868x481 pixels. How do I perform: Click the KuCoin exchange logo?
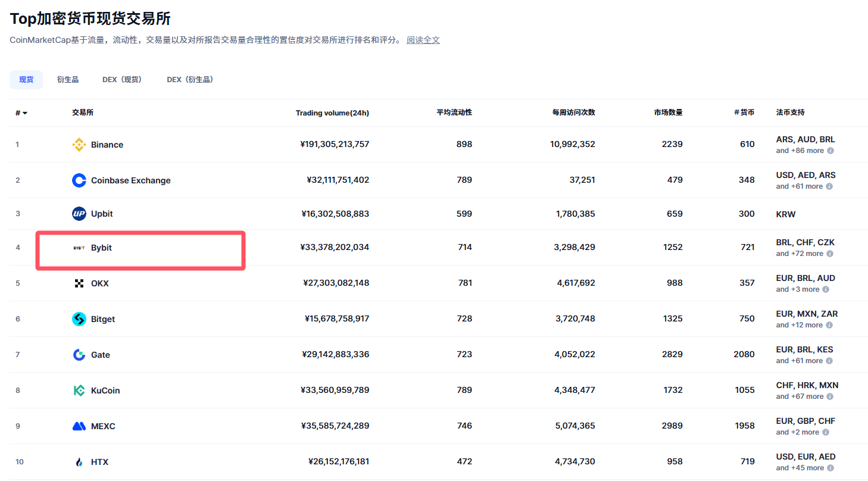(79, 391)
